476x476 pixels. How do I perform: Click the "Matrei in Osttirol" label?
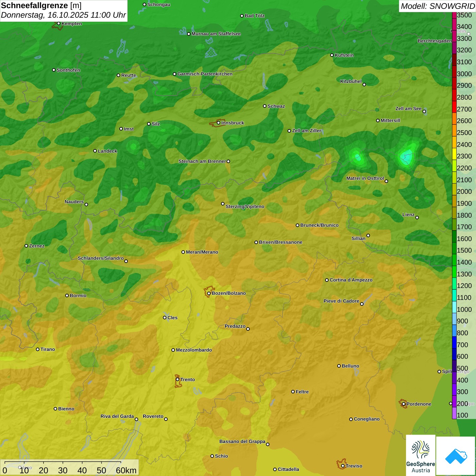pos(365,178)
